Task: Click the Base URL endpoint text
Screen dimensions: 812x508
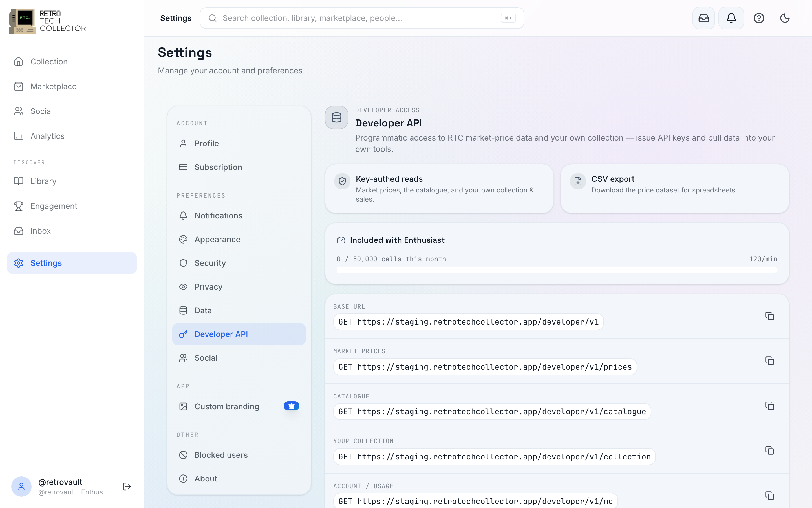Action: (x=468, y=322)
